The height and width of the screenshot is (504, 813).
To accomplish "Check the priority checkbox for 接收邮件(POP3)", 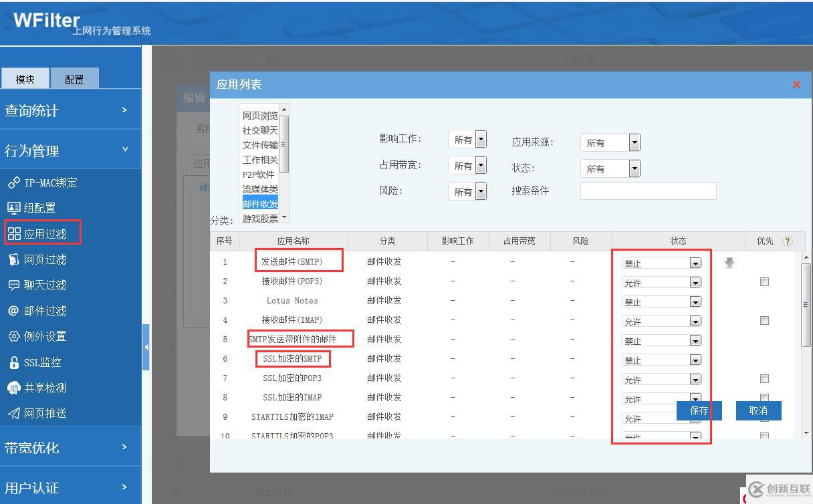I will coord(764,281).
